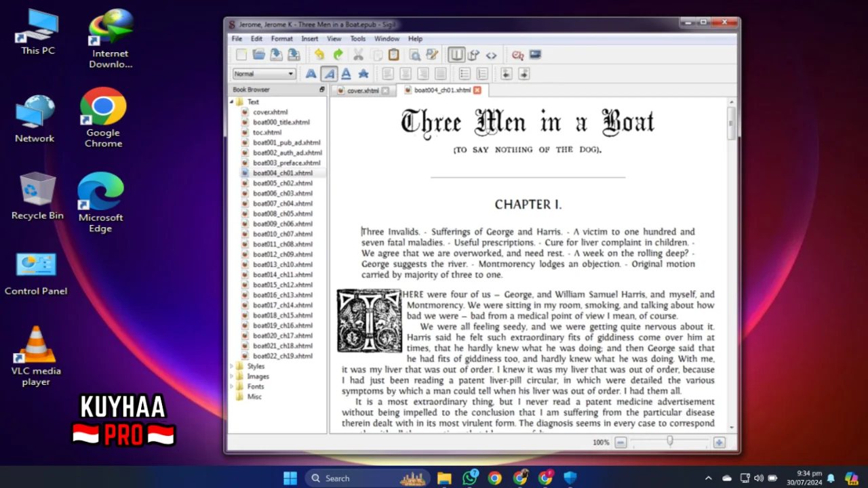Click the zoom in plus button
Screen dimensions: 868x488
719,443
